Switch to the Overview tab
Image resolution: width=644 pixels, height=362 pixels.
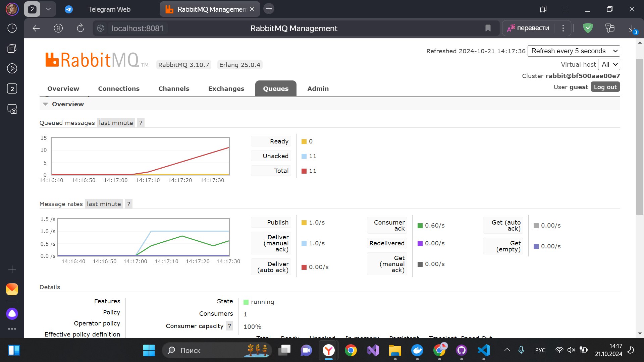(63, 89)
